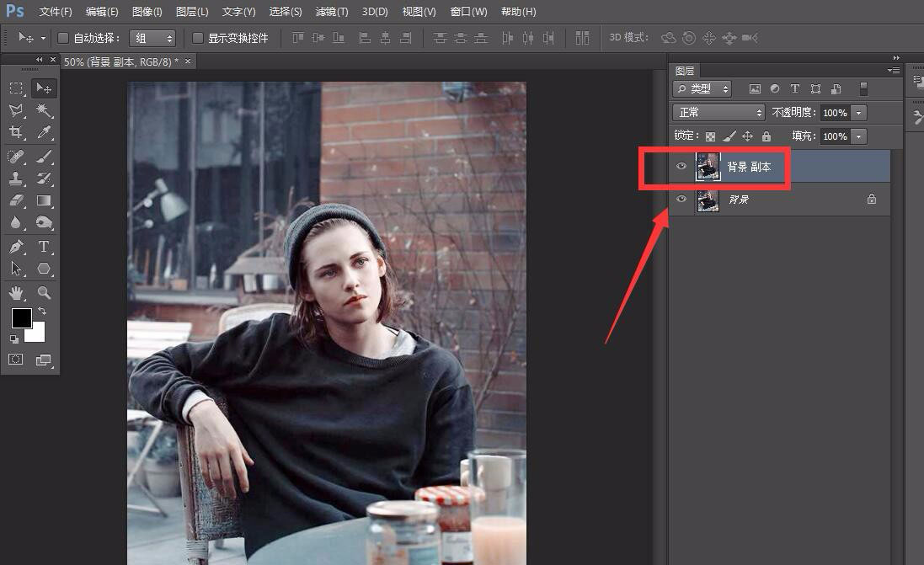Viewport: 924px width, 565px height.
Task: Choose the Pen tool
Action: point(16,247)
